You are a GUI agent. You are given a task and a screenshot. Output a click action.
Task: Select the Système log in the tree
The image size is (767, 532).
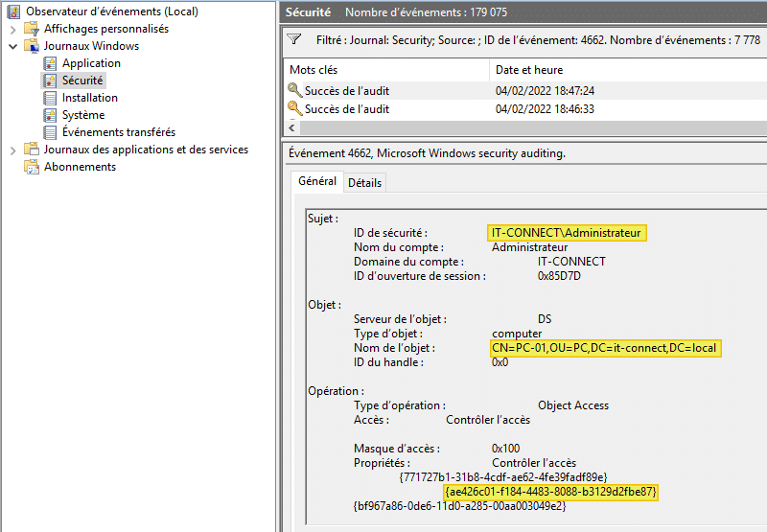point(83,115)
